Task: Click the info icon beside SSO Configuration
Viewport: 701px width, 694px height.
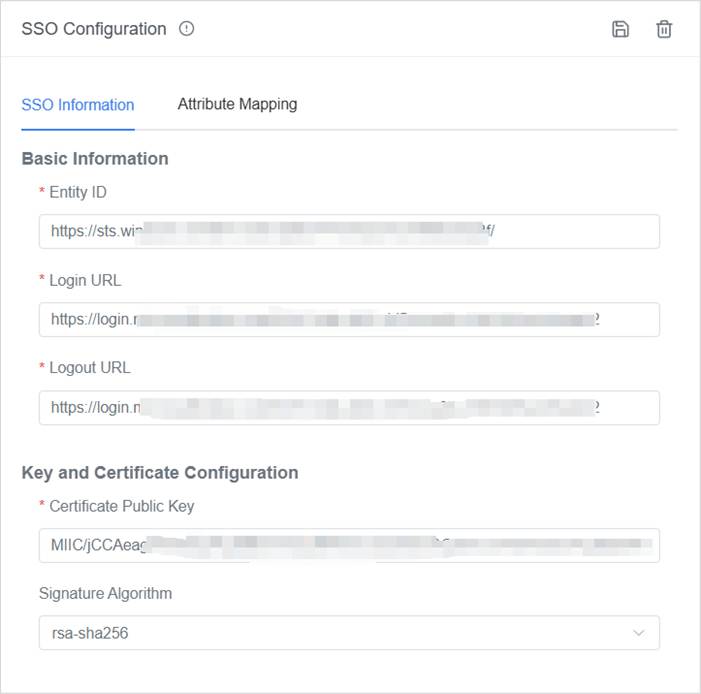Action: point(186,29)
